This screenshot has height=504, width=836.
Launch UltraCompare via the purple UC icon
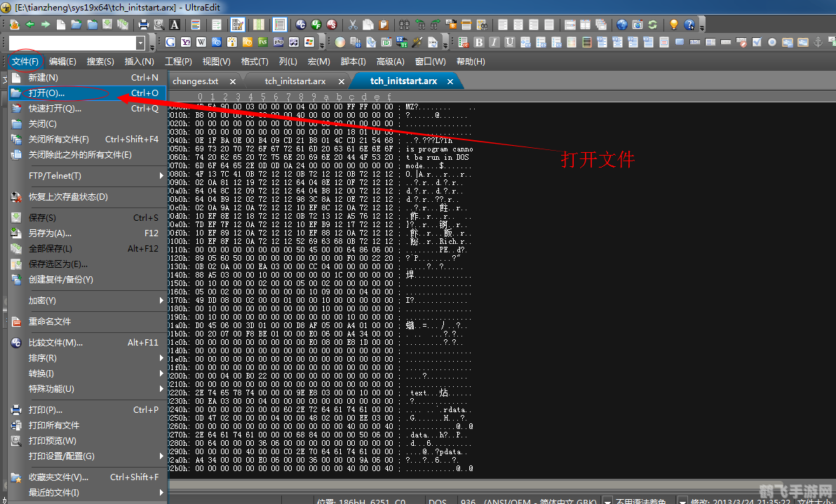[x=299, y=25]
